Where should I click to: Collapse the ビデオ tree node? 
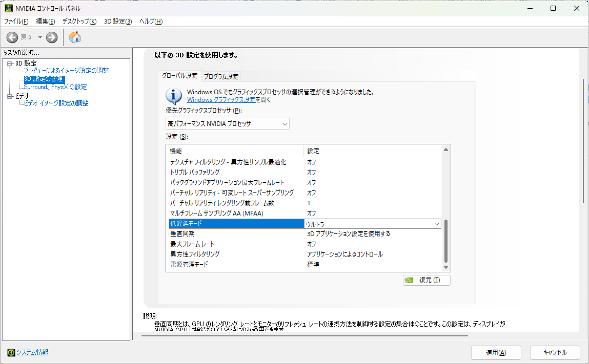(9, 96)
